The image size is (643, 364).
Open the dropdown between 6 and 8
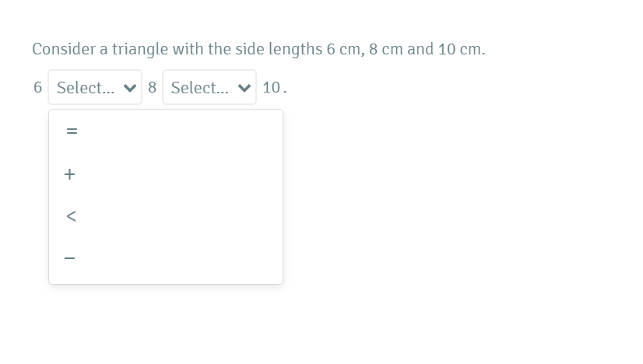(x=94, y=88)
